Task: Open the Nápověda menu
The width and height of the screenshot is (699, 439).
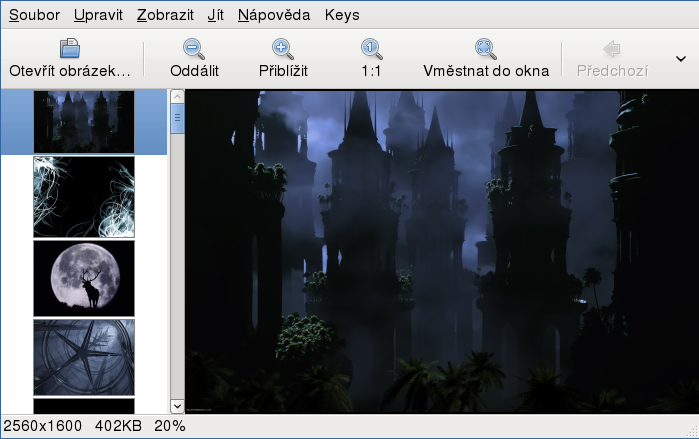Action: [x=274, y=15]
